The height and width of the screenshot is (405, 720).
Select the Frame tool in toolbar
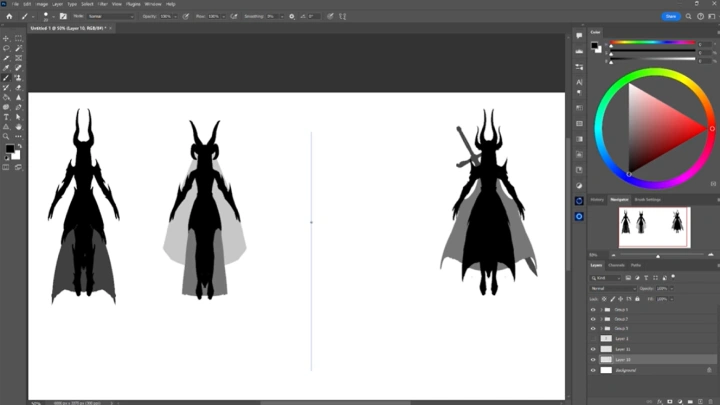click(x=18, y=58)
